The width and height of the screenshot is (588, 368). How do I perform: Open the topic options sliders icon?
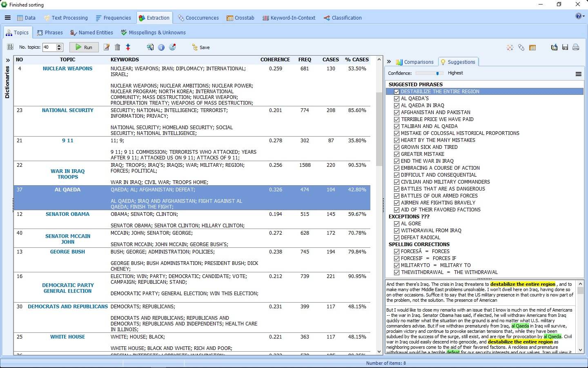tap(10, 47)
